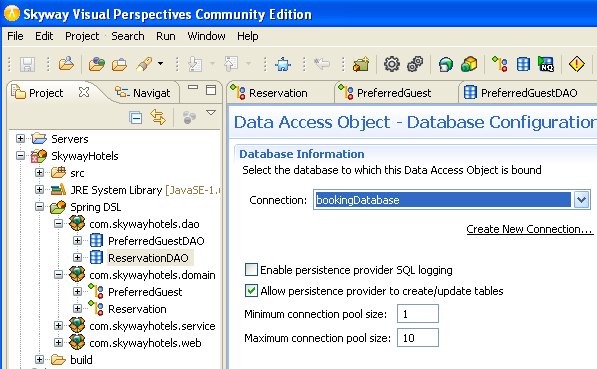
Task: Expand the build folder node
Action: coord(39,359)
